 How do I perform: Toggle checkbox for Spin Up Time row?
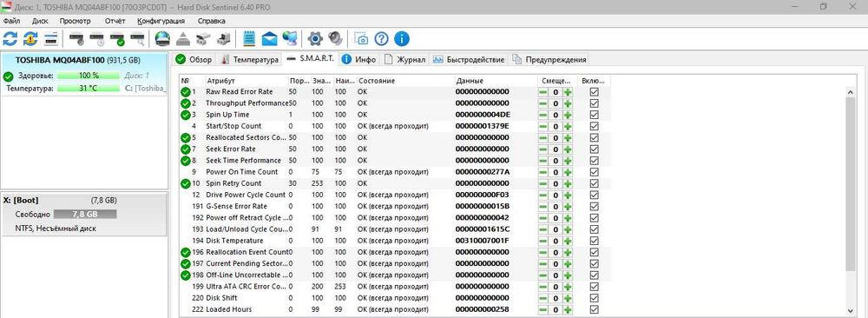pos(594,115)
